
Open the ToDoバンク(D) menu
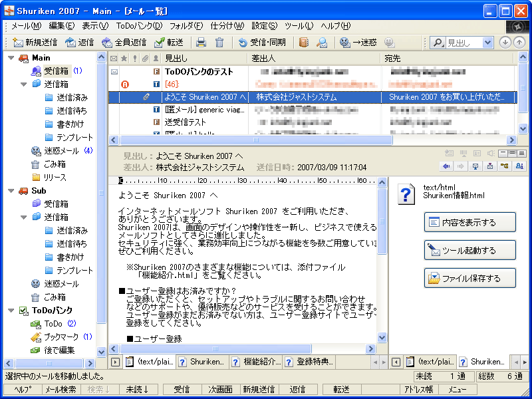(x=139, y=26)
